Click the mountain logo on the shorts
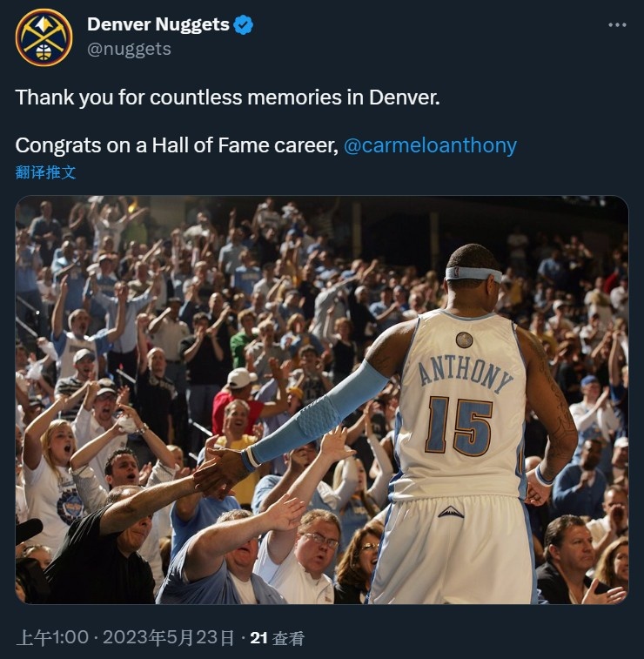Screen dimensions: 644x659 [x=451, y=512]
